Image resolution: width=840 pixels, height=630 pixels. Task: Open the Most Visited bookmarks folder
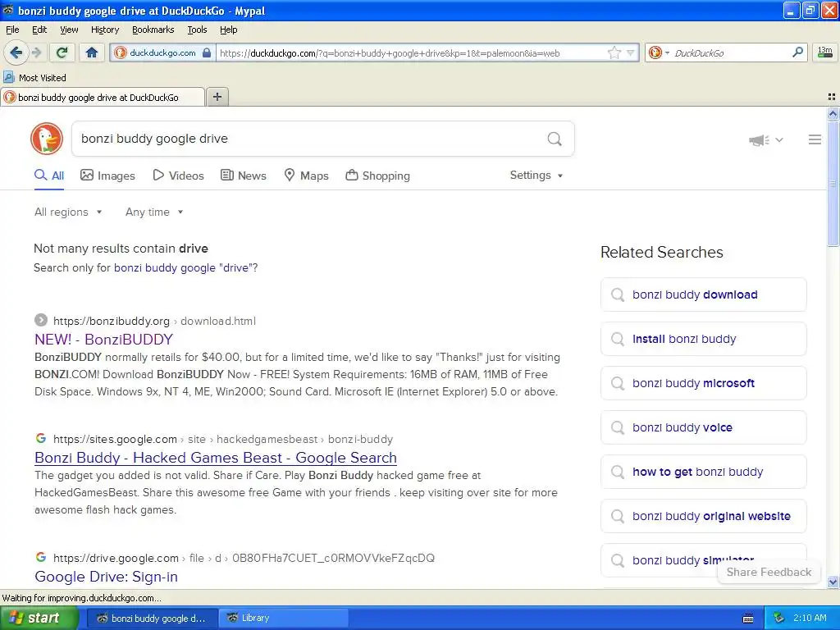point(34,78)
